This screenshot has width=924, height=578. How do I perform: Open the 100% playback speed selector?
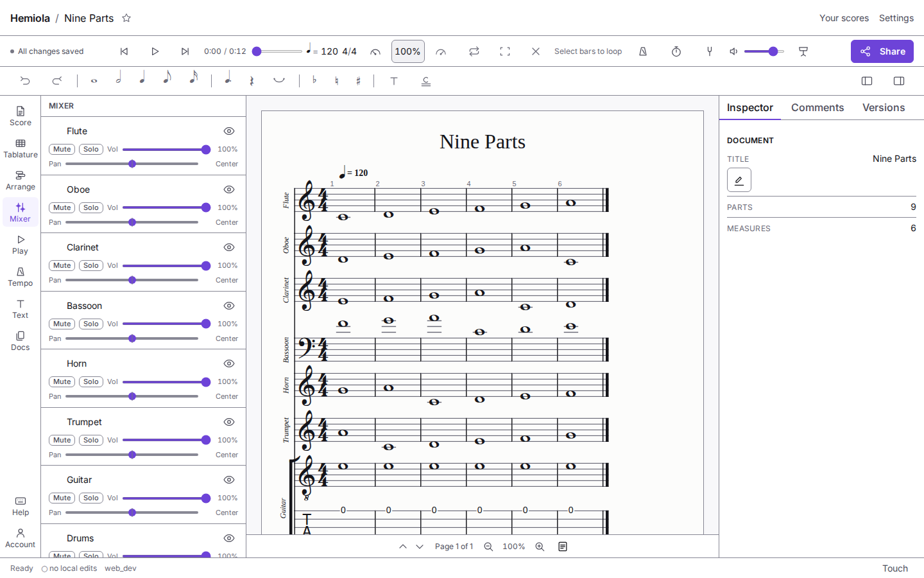(408, 51)
